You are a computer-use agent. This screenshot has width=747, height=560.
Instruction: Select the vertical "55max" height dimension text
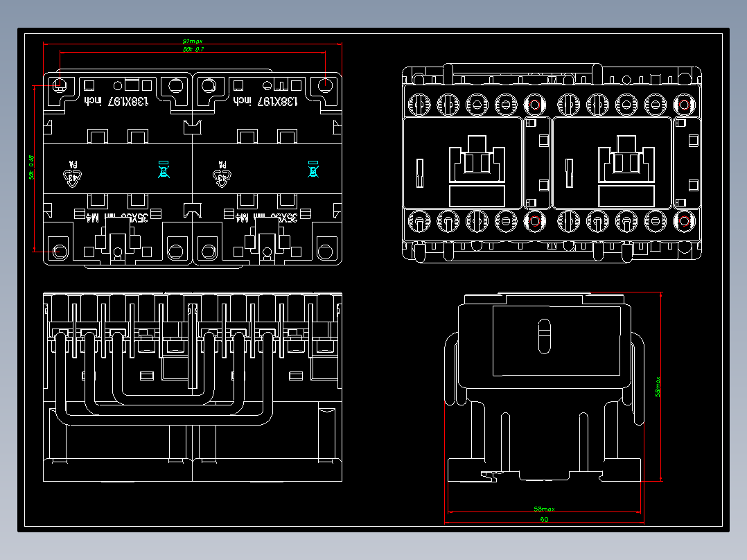pos(658,387)
